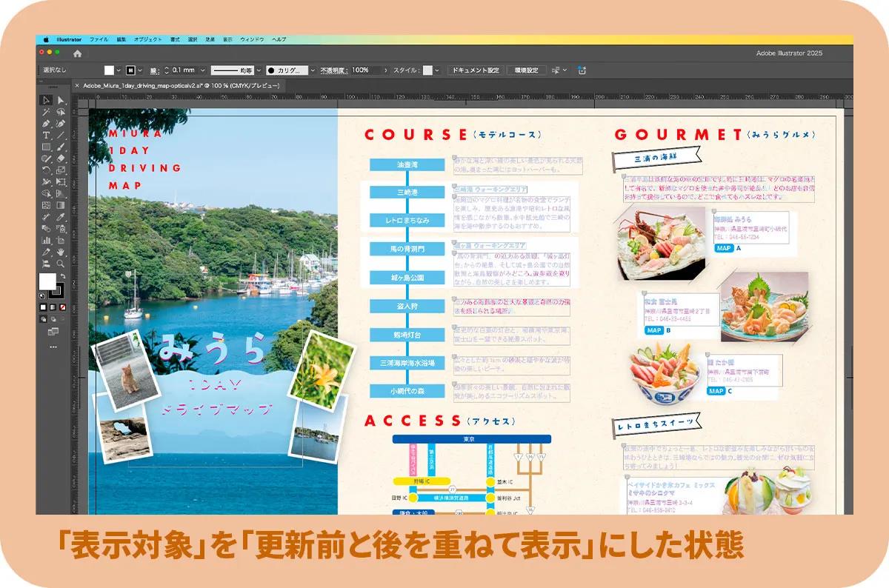Select the Perspective Grid tool
The height and width of the screenshot is (588, 889).
[60, 193]
